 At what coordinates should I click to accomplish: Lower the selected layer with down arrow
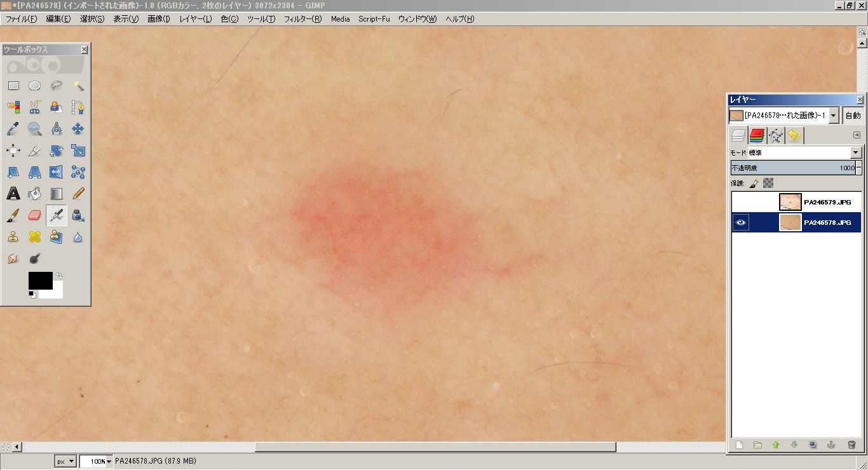pos(794,445)
